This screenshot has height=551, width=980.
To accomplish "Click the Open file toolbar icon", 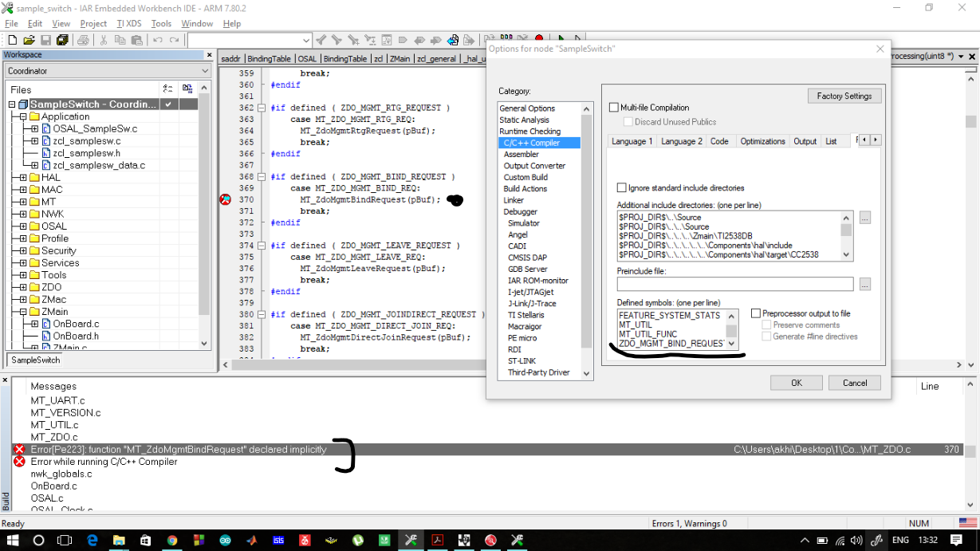I will pos(29,40).
